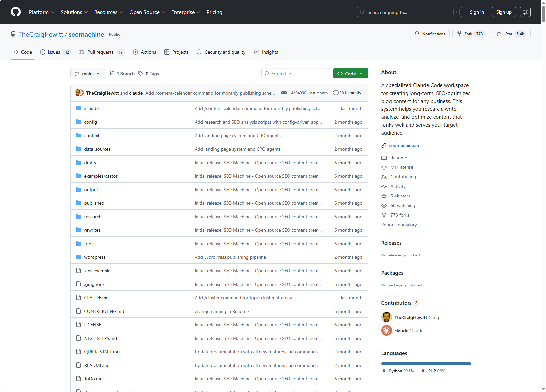
Task: Click the Contributing people icon
Action: [x=384, y=177]
